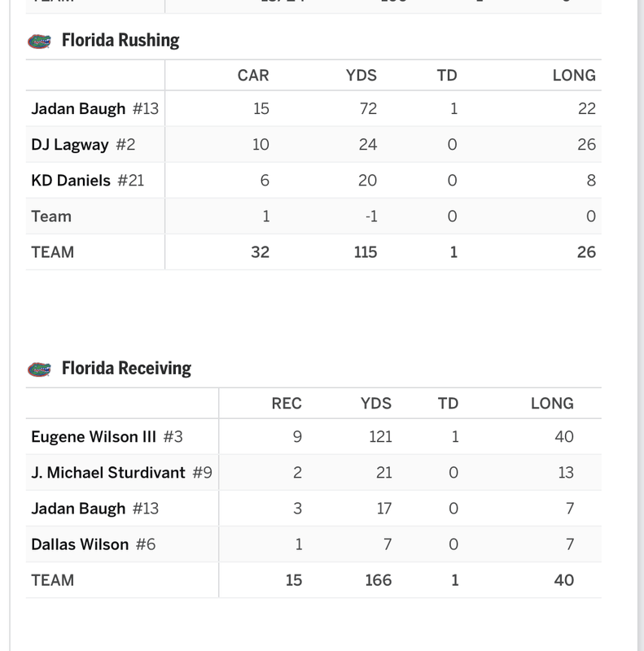Click the Gators logo beside Florida Receiving
This screenshot has height=651, width=644.
click(x=39, y=369)
